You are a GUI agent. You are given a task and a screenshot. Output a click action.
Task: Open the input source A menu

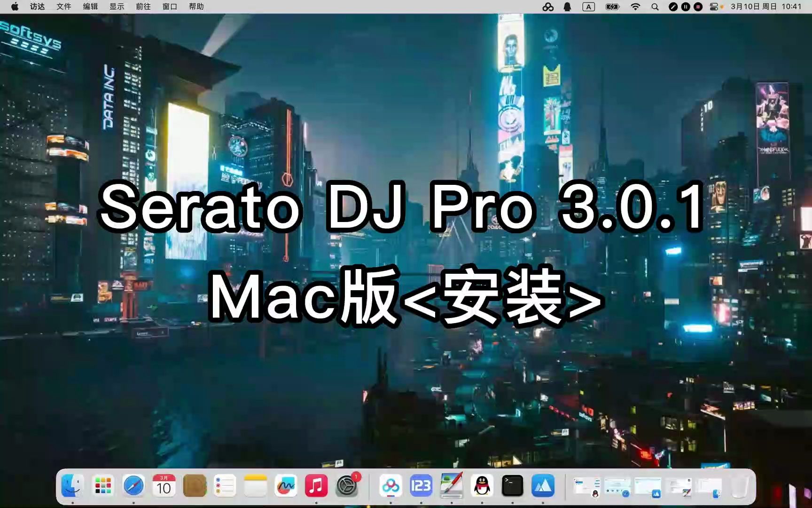pyautogui.click(x=589, y=7)
